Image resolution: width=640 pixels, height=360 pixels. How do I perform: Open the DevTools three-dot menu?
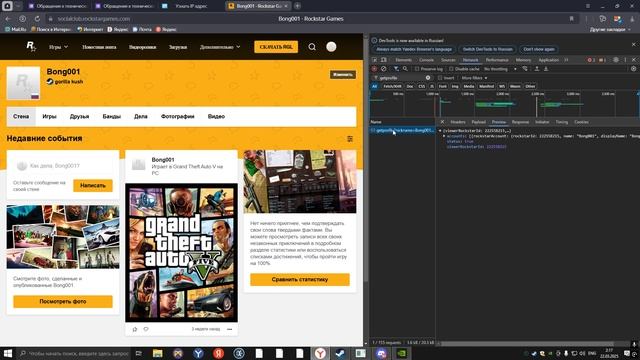click(x=625, y=60)
